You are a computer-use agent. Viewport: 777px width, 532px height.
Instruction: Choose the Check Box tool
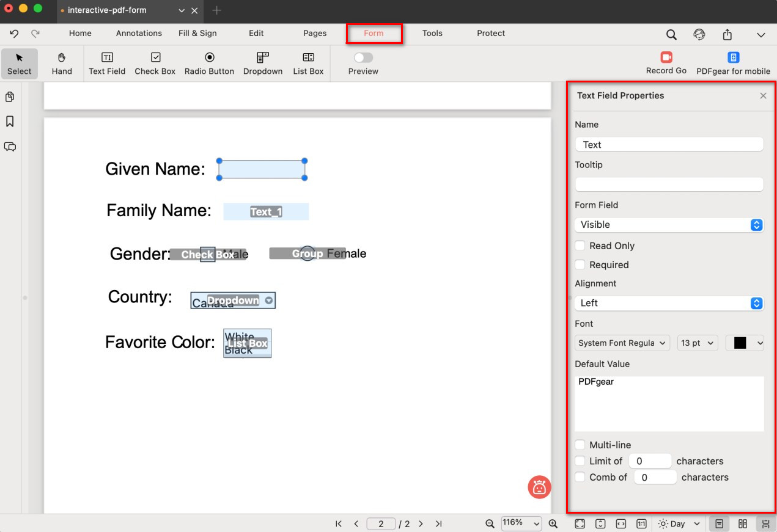(x=155, y=64)
